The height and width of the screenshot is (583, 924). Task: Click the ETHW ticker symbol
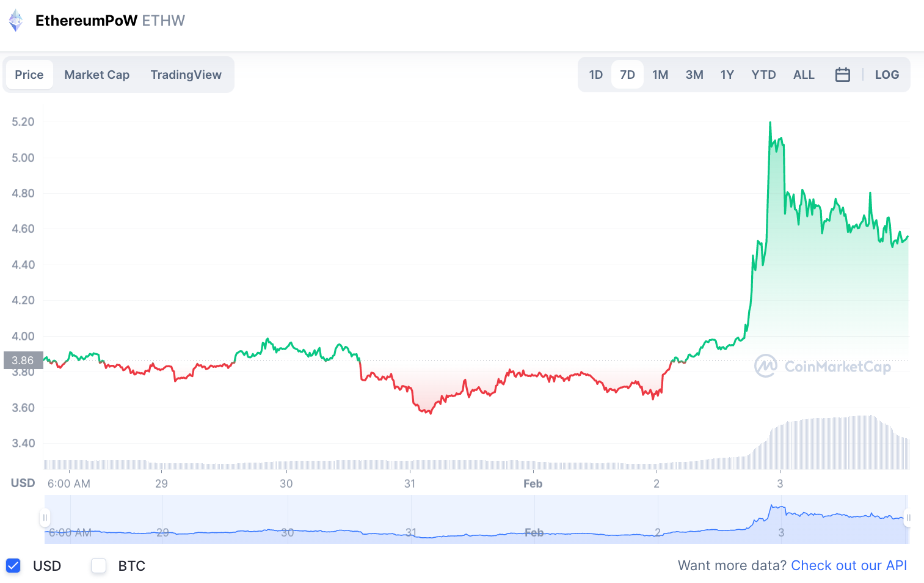coord(164,21)
